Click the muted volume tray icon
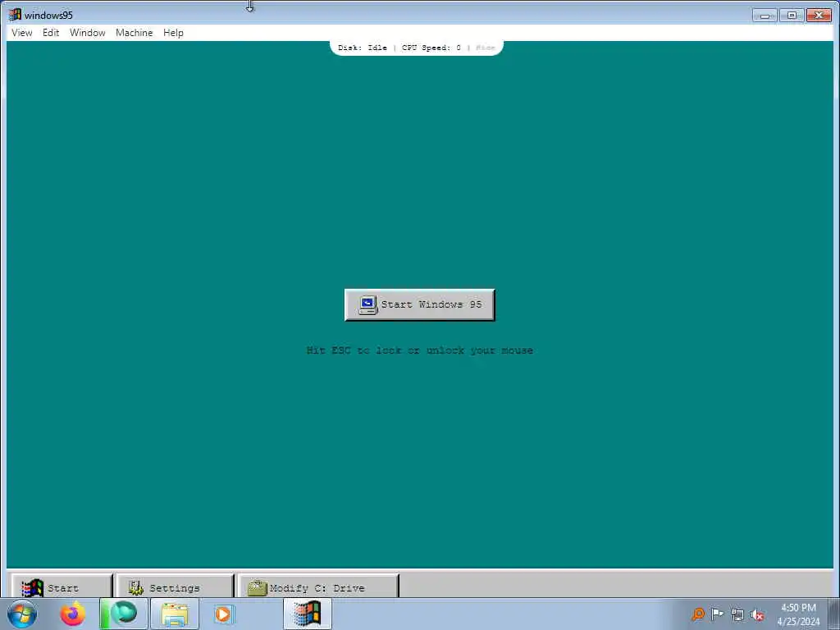Image resolution: width=840 pixels, height=630 pixels. point(757,614)
